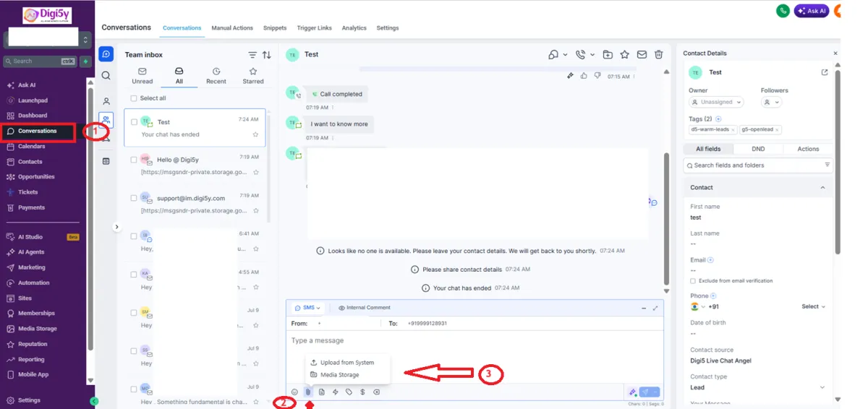The image size is (868, 409).
Task: Delete the conversation with trash icon
Action: (x=658, y=54)
